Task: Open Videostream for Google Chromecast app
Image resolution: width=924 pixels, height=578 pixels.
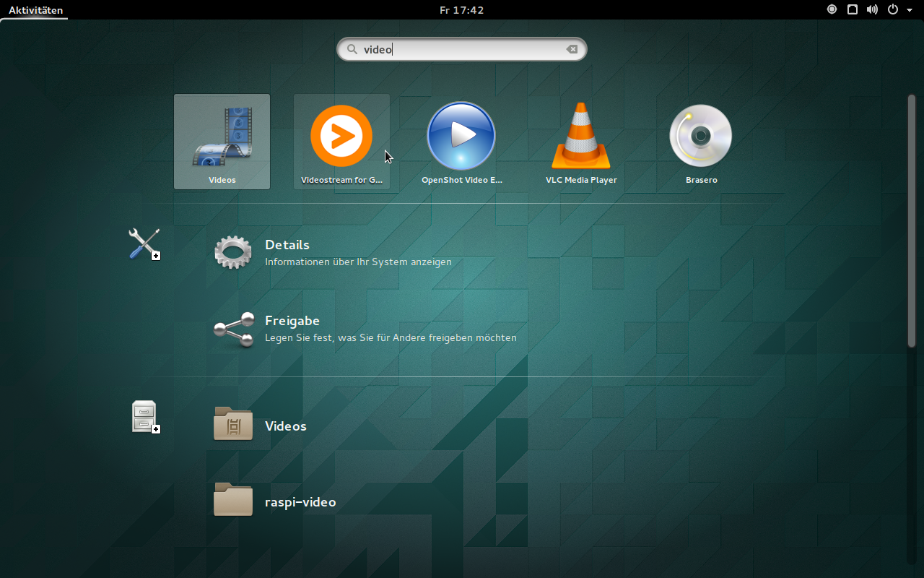Action: click(x=341, y=142)
